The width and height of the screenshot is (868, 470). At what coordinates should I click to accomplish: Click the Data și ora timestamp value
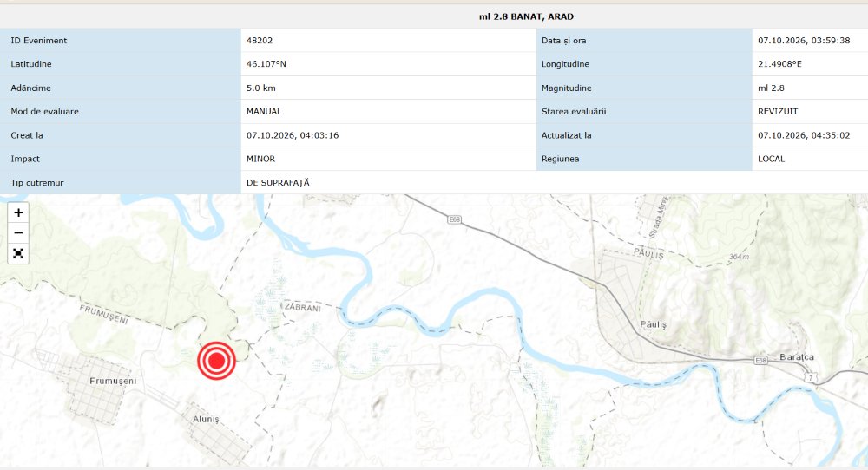coord(804,41)
